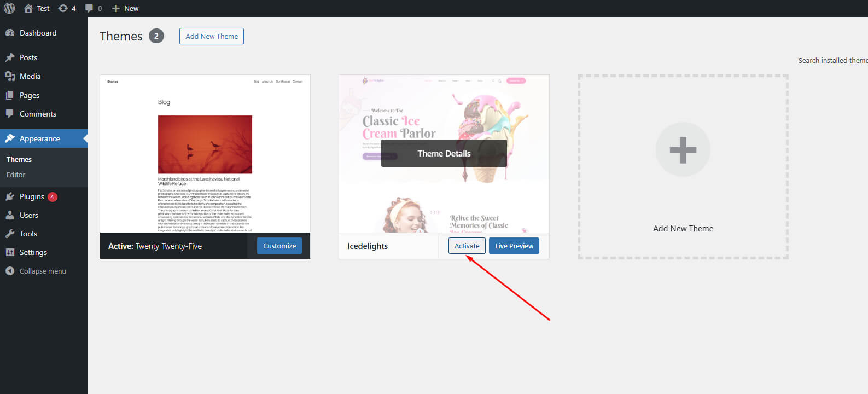Open the Themes submenu item
The height and width of the screenshot is (394, 868).
point(19,159)
